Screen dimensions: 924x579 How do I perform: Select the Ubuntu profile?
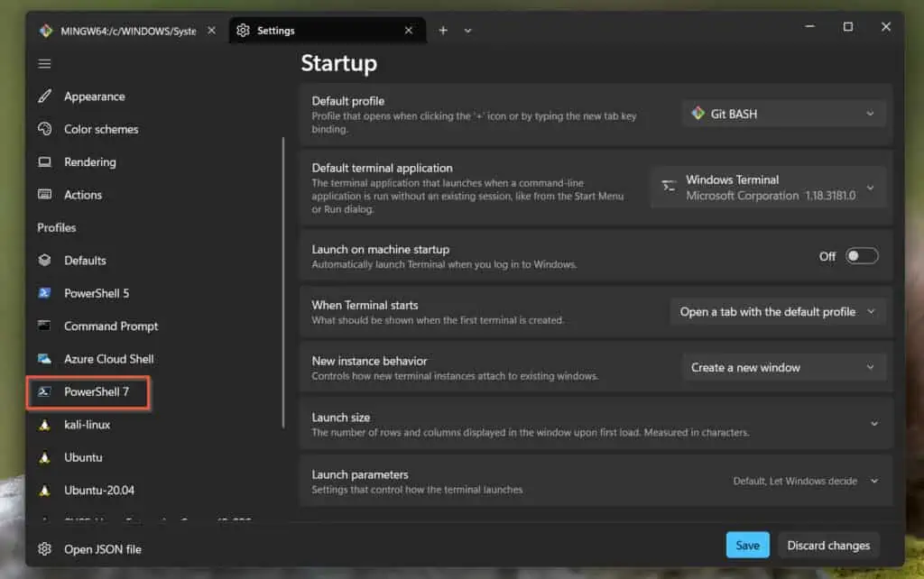coord(83,457)
